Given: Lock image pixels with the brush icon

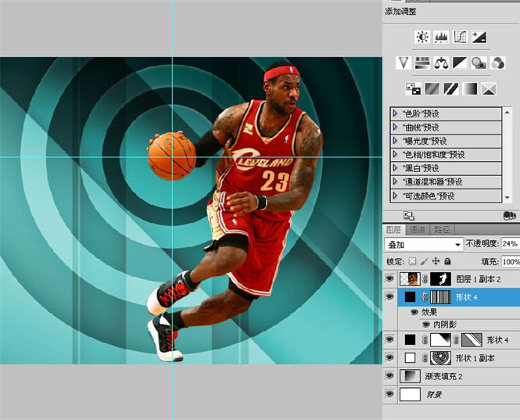Looking at the screenshot, I should pyautogui.click(x=424, y=261).
